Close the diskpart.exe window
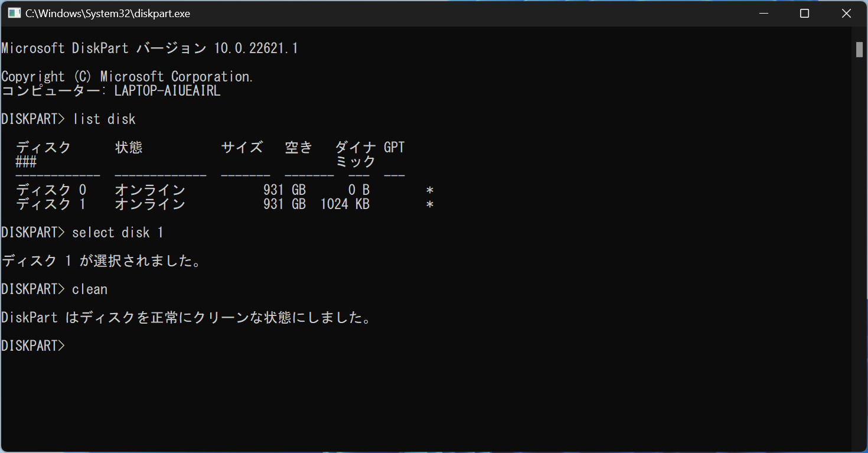 click(846, 13)
